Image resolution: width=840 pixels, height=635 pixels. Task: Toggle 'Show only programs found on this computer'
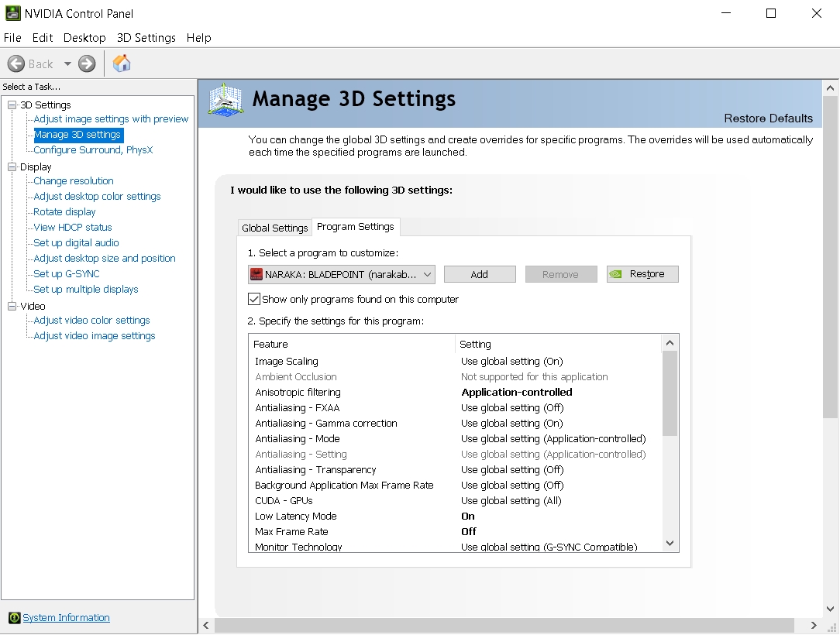[x=254, y=299]
